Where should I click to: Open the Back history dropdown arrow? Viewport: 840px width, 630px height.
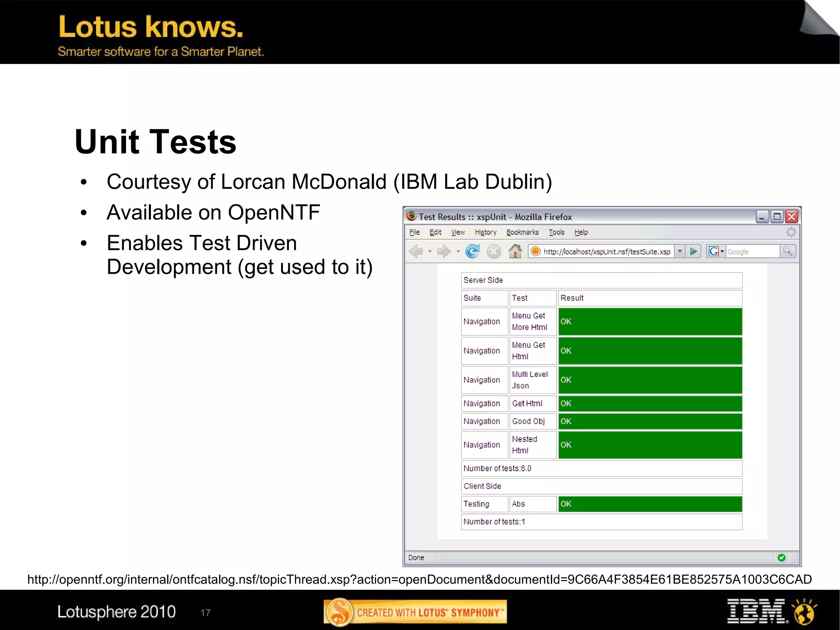[429, 252]
